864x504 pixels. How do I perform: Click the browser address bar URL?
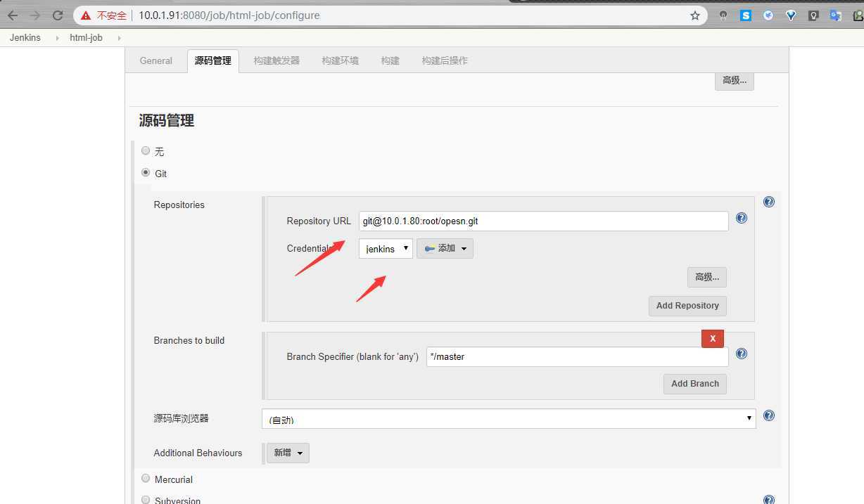click(229, 15)
